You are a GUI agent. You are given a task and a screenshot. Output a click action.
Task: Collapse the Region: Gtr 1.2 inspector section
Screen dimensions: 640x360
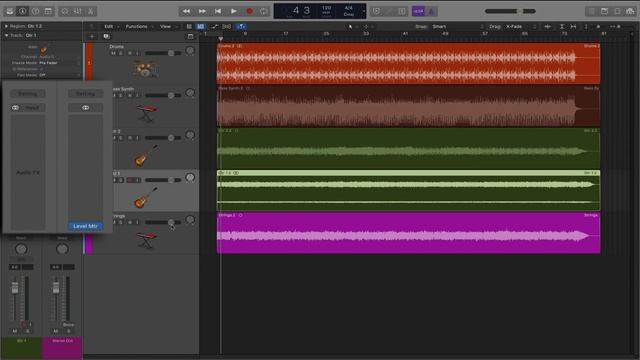pos(6,26)
